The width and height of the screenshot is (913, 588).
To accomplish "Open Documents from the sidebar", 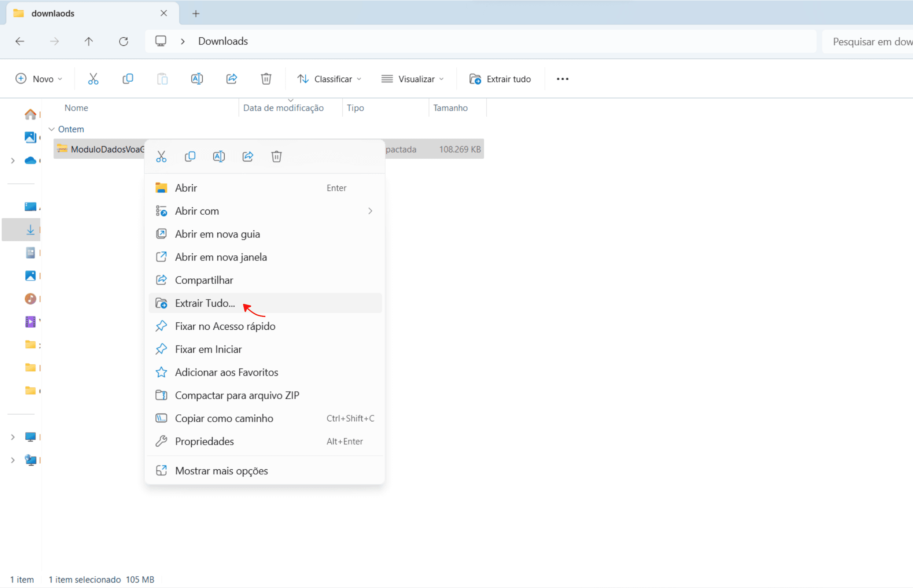I will [30, 253].
